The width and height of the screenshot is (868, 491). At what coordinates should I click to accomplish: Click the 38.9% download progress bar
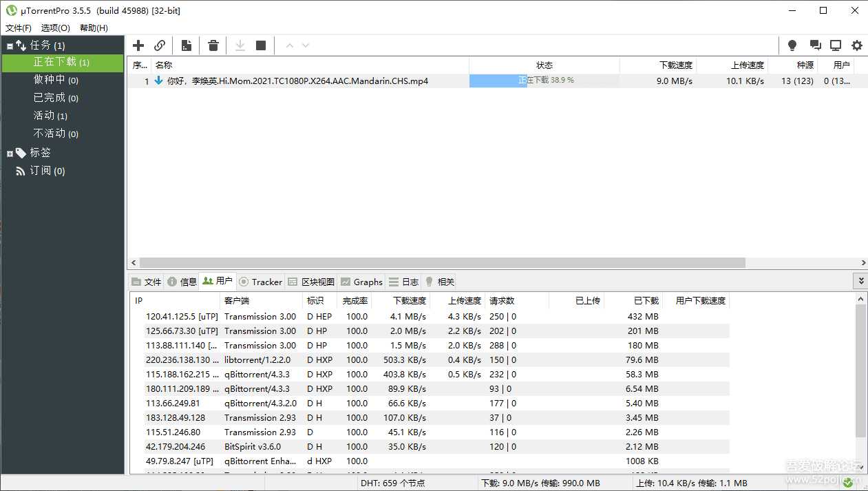544,81
